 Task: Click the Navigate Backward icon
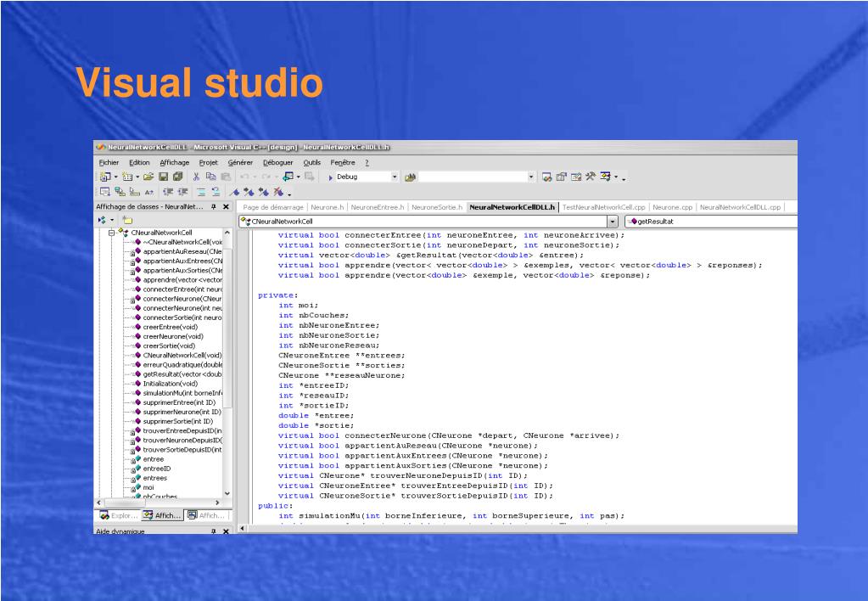click(288, 177)
